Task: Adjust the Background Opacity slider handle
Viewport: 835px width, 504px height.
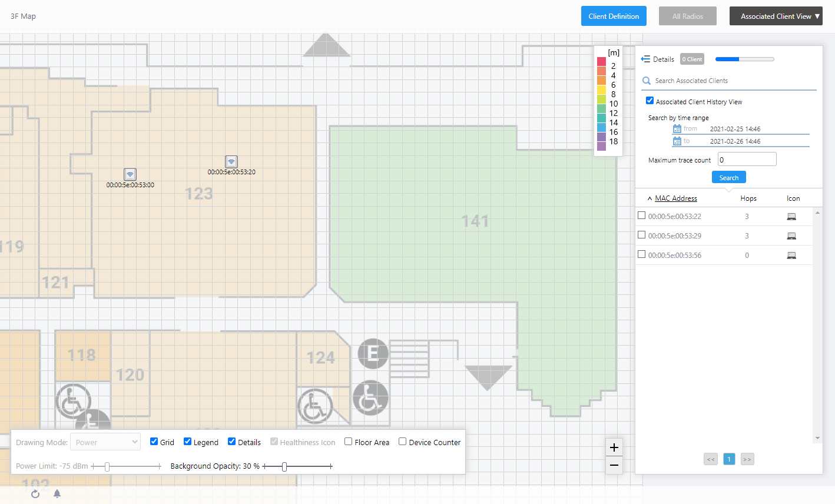Action: click(284, 466)
